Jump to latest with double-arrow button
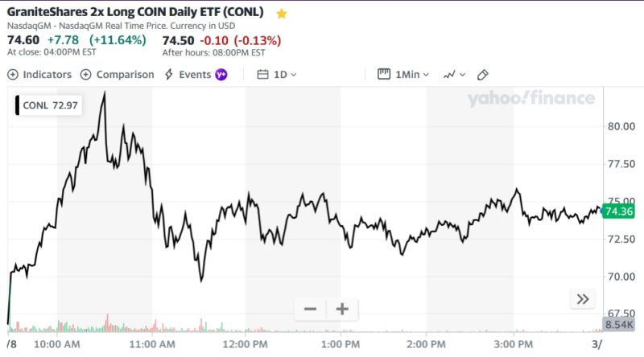Viewport: 644px width, 357px height. (583, 300)
